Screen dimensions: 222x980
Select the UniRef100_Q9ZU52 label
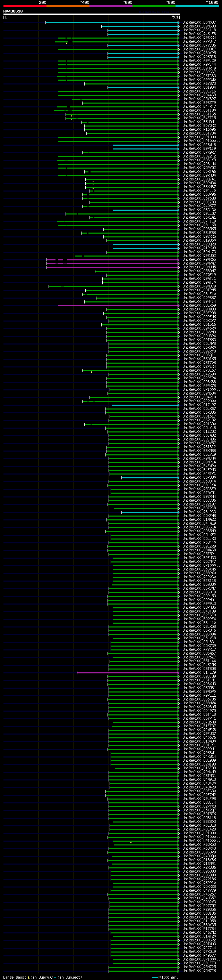point(199,256)
